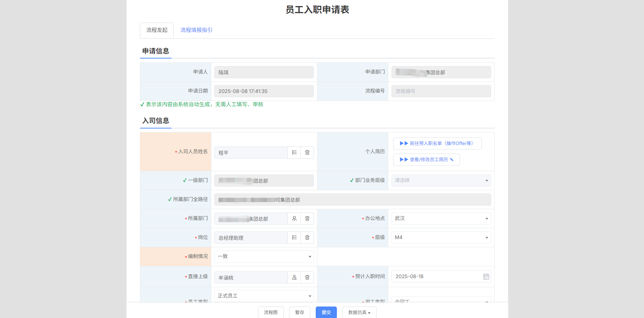Click the green note 表示该内容由系统自动生成

tap(202, 104)
